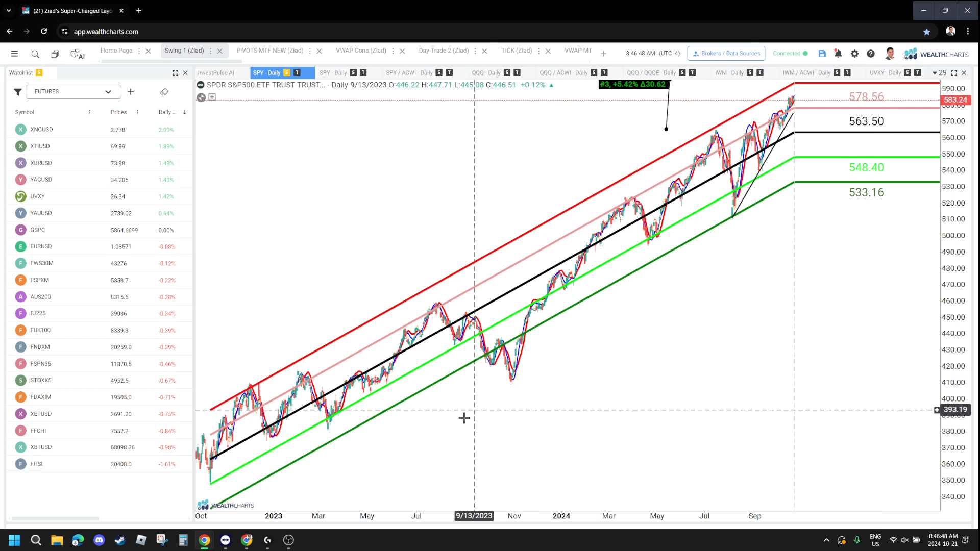Screen dimensions: 980x551
Task: Open the Symbol column options menu
Action: (90, 112)
